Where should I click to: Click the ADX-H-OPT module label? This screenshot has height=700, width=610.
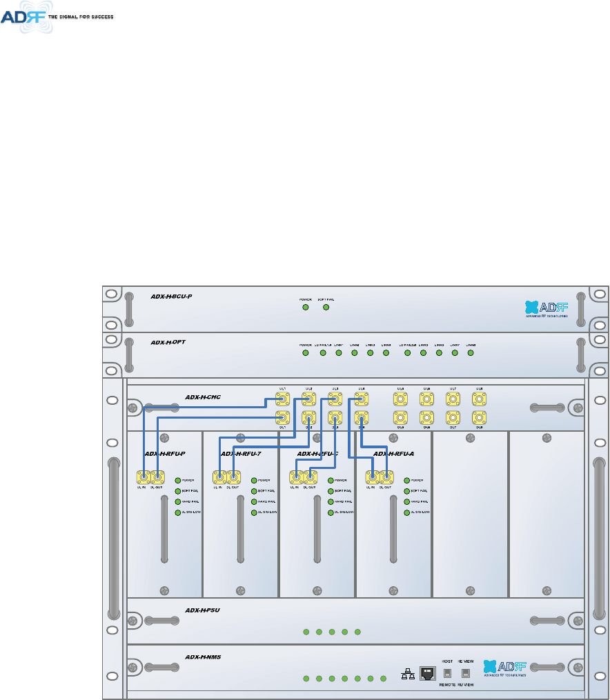tap(168, 342)
